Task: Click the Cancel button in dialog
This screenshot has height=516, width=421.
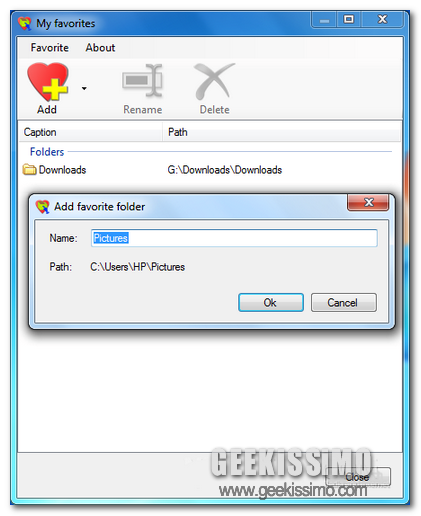Action: (x=343, y=303)
